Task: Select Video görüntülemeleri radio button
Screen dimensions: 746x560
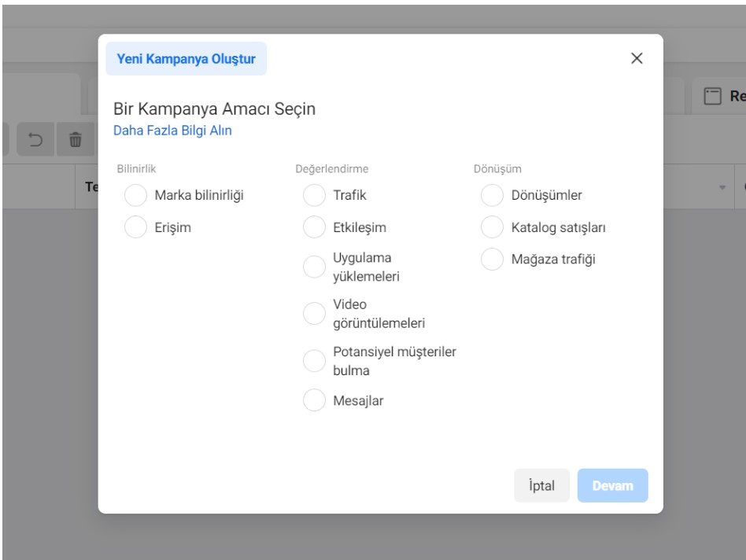Action: click(x=314, y=313)
